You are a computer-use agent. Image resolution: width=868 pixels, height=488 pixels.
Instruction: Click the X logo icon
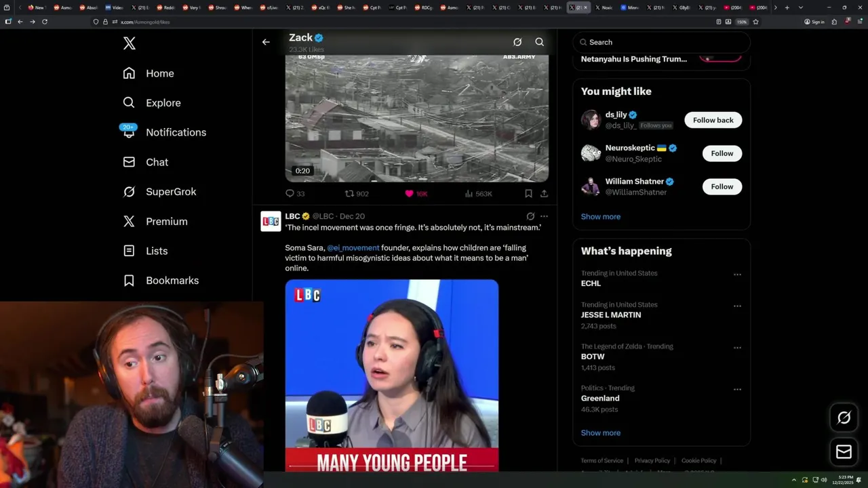coord(130,43)
